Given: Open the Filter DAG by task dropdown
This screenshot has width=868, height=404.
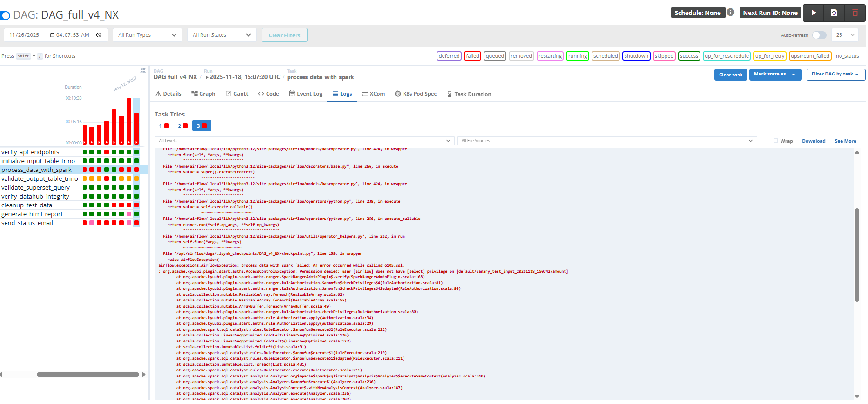Looking at the screenshot, I should click(x=835, y=75).
